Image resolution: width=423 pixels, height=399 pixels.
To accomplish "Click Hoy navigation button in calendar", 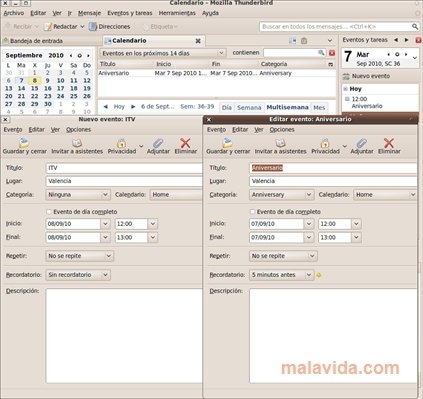I will point(119,107).
